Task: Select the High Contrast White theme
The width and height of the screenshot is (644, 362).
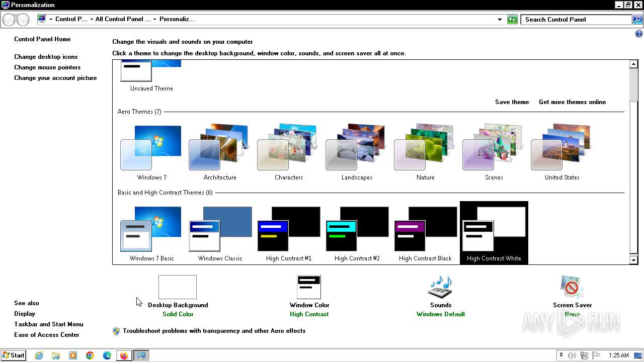Action: point(494,232)
